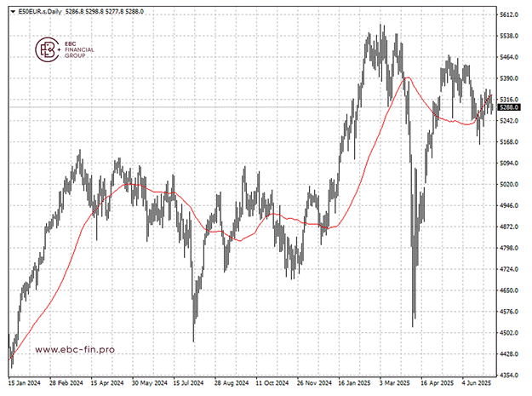This screenshot has width=532, height=396.
Task: Click the 11 Oct 2024 date label
Action: click(272, 383)
